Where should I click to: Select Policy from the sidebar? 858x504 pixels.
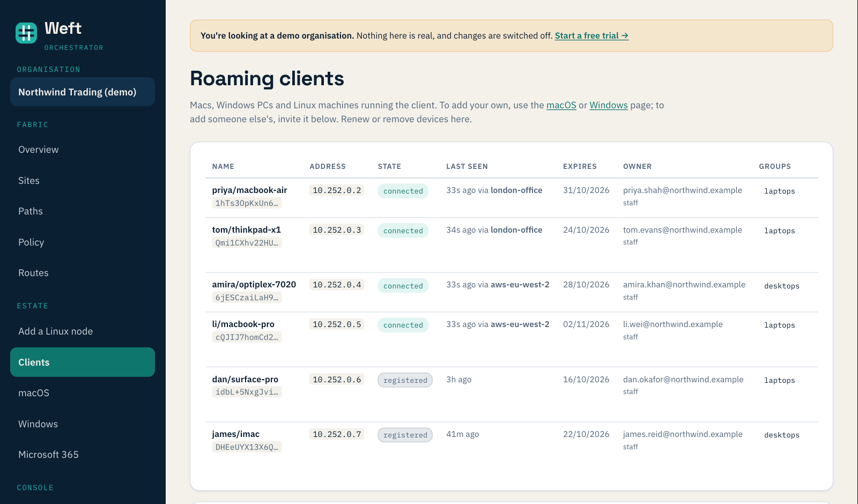[x=83, y=242]
